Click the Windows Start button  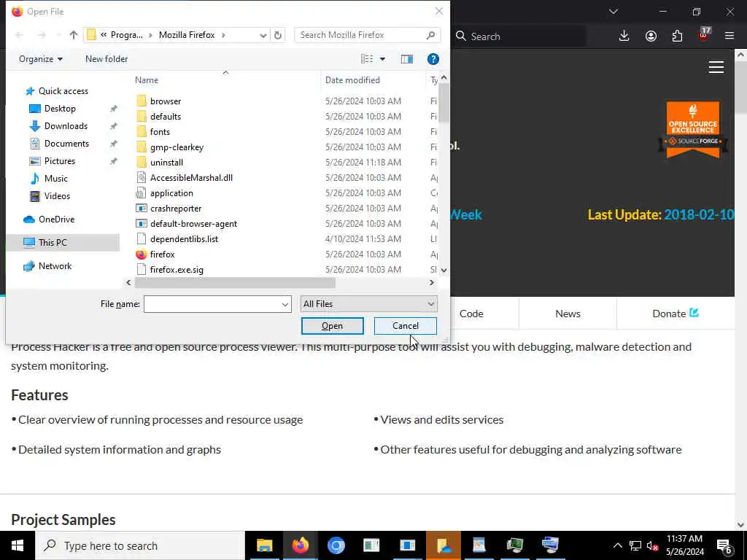coord(18,545)
